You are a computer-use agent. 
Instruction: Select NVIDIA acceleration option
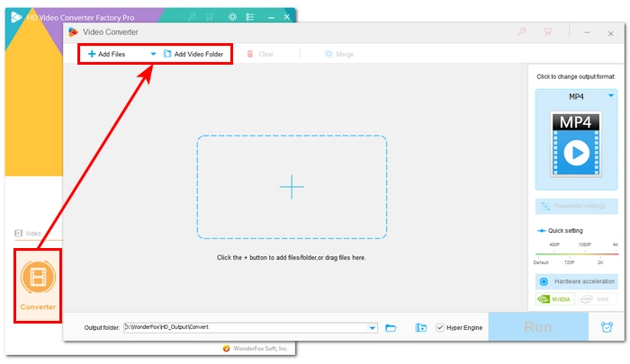(555, 299)
